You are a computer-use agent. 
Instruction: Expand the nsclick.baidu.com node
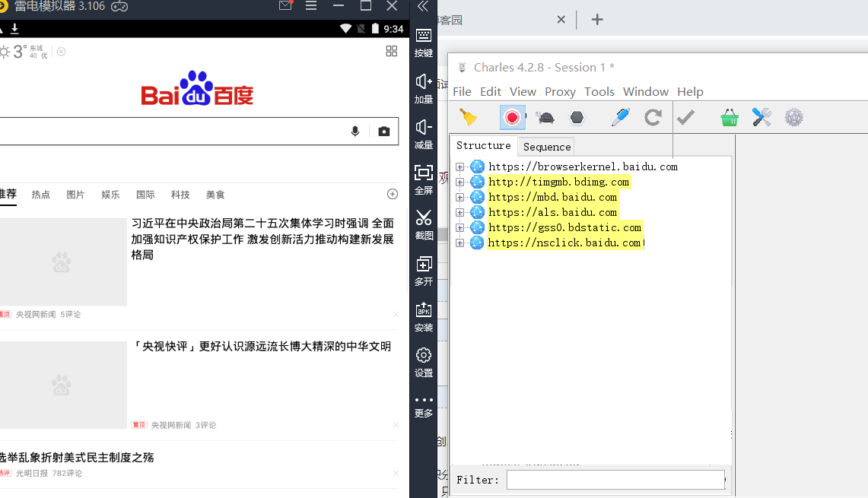(459, 243)
